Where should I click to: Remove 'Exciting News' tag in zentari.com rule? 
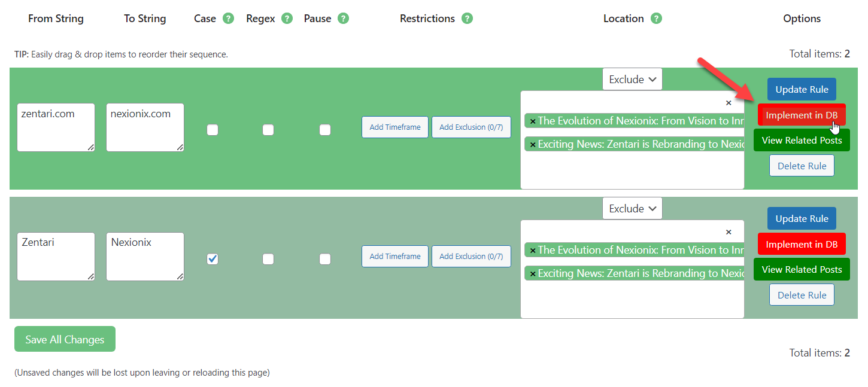[533, 145]
